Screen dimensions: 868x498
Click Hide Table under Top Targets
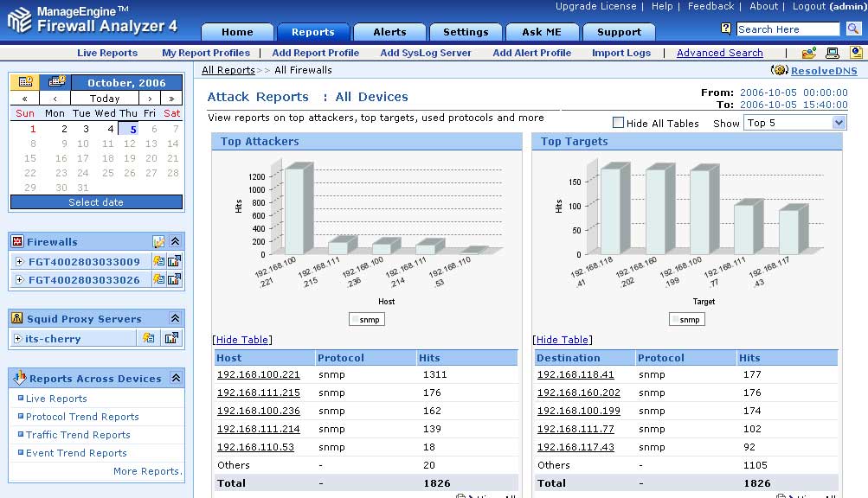pos(562,340)
